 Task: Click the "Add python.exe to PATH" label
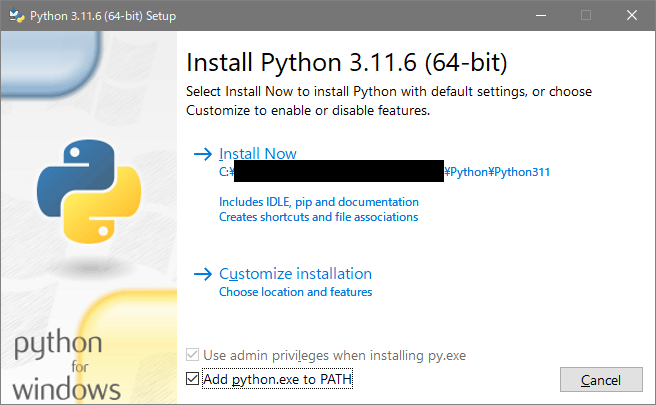277,379
